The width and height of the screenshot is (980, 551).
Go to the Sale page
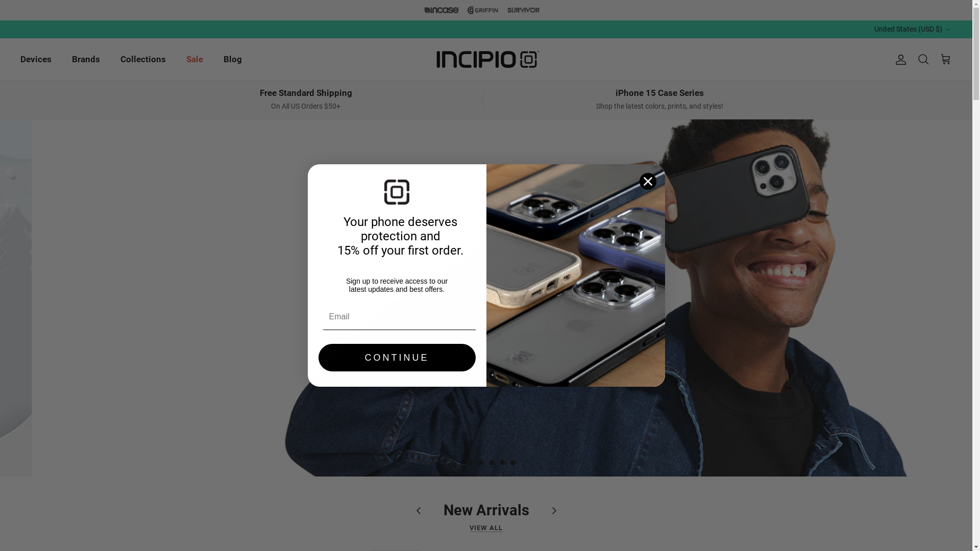(194, 59)
